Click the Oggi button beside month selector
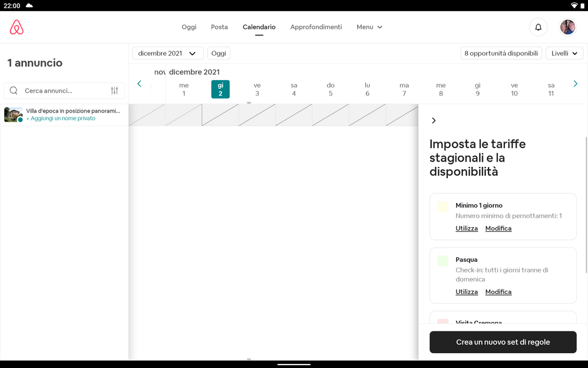The height and width of the screenshot is (368, 588). pyautogui.click(x=219, y=53)
